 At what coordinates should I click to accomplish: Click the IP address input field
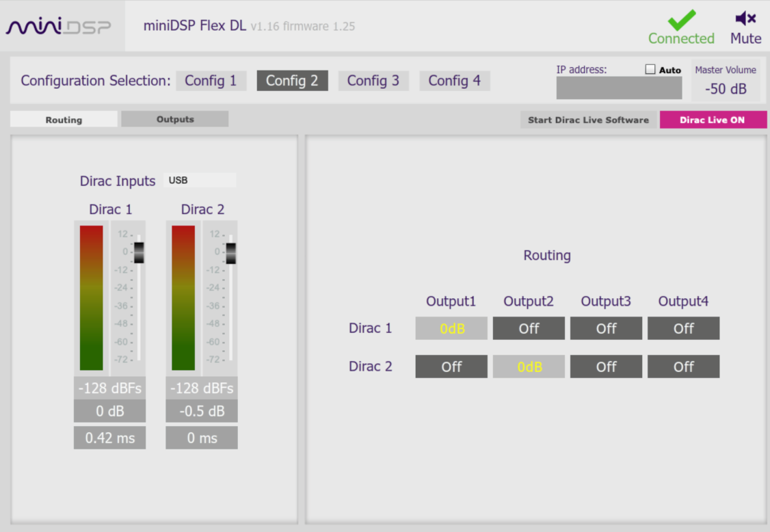619,88
